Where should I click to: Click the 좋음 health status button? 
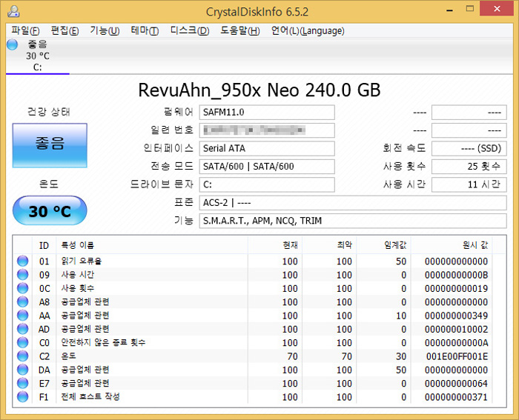tap(50, 145)
